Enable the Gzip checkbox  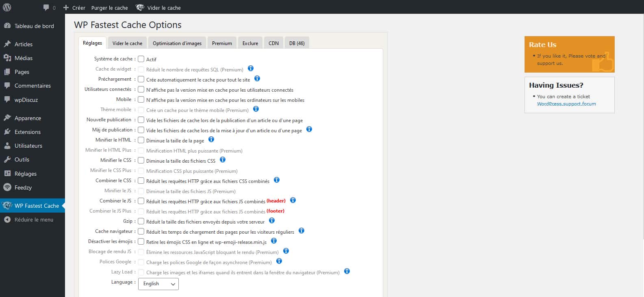pos(141,221)
